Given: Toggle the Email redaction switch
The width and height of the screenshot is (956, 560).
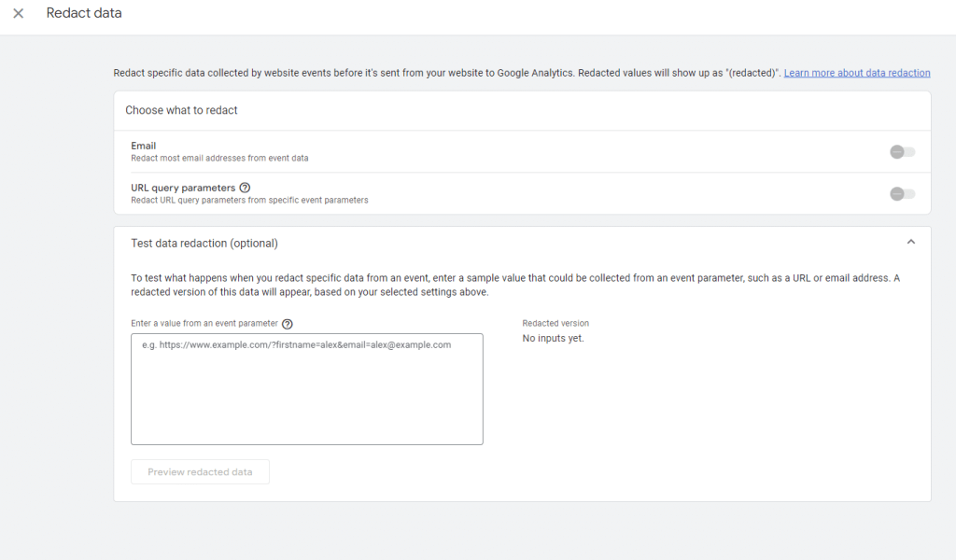Looking at the screenshot, I should (903, 152).
